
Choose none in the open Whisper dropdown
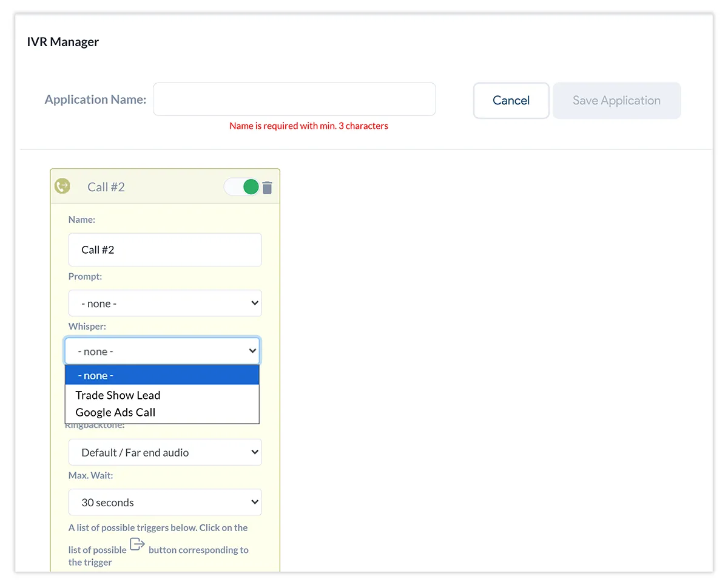tap(97, 375)
